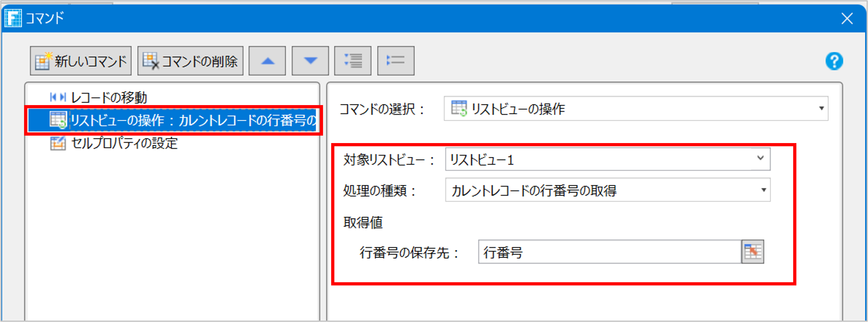Click the 新しいコマンド button
Screen dimensions: 868x322
point(80,61)
